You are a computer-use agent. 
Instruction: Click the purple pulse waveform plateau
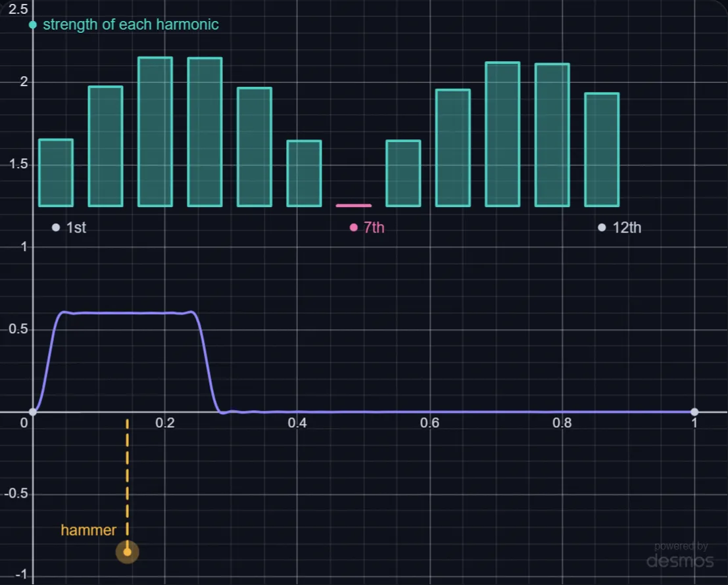coord(128,313)
